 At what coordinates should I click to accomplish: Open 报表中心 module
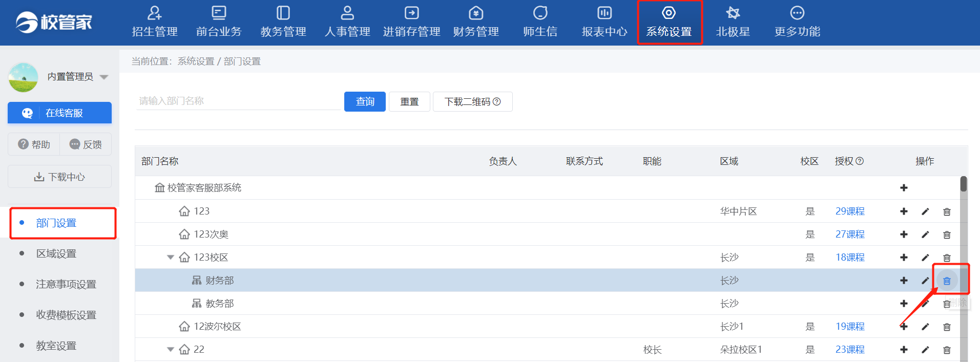[604, 23]
